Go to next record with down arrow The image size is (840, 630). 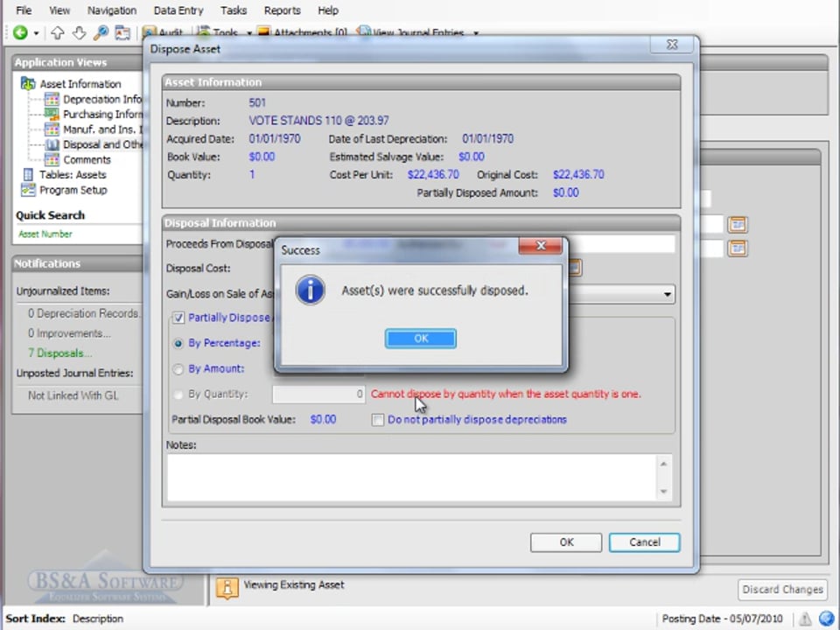click(79, 33)
